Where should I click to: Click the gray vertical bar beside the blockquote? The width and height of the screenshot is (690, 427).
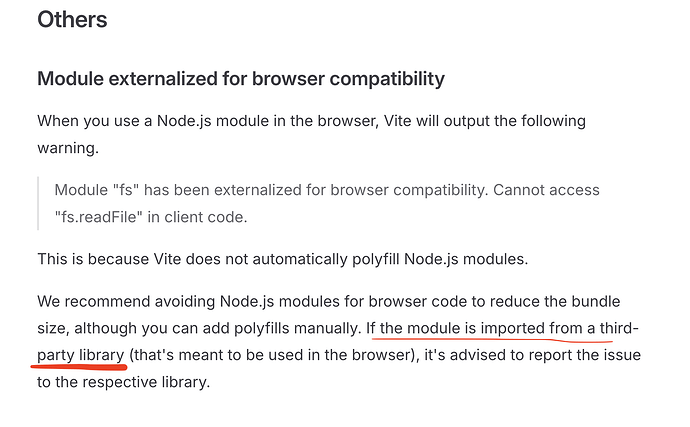coord(38,203)
